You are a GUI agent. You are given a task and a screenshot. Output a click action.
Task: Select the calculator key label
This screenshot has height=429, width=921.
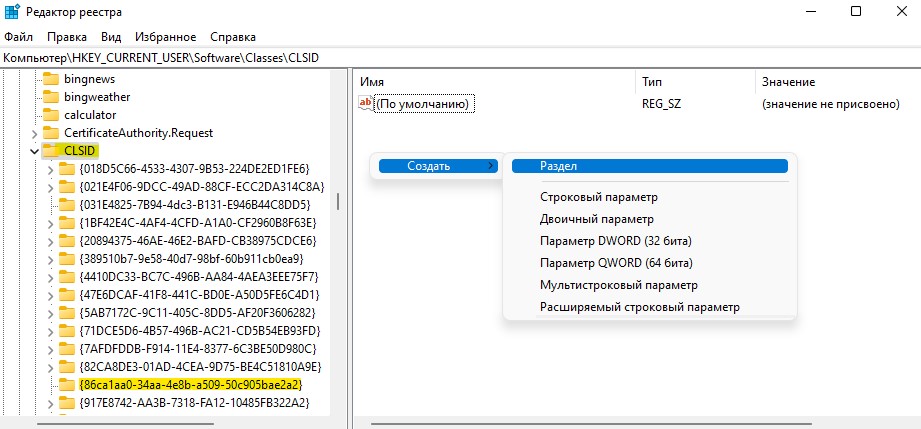(x=90, y=115)
